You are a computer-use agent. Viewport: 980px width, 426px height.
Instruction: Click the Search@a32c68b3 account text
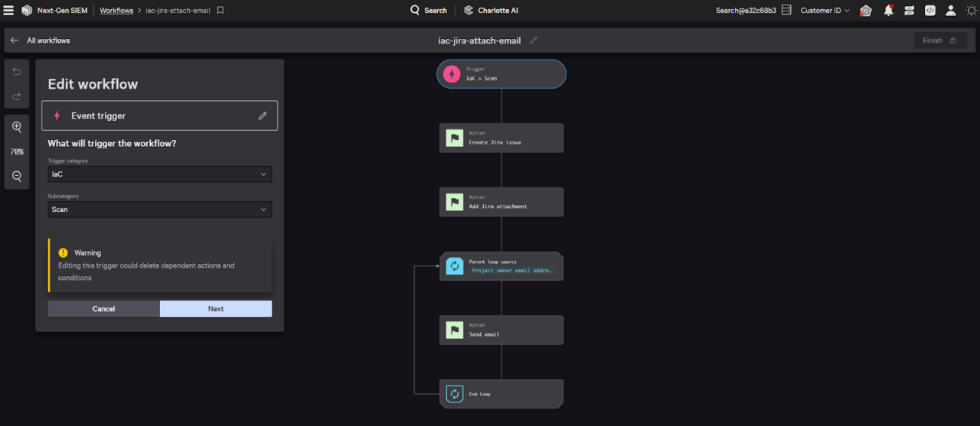[746, 11]
